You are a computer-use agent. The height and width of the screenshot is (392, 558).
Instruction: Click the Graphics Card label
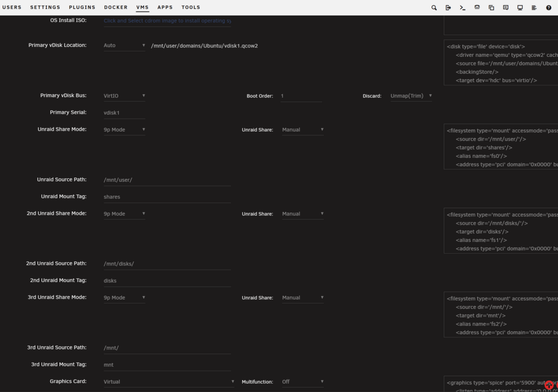point(68,381)
